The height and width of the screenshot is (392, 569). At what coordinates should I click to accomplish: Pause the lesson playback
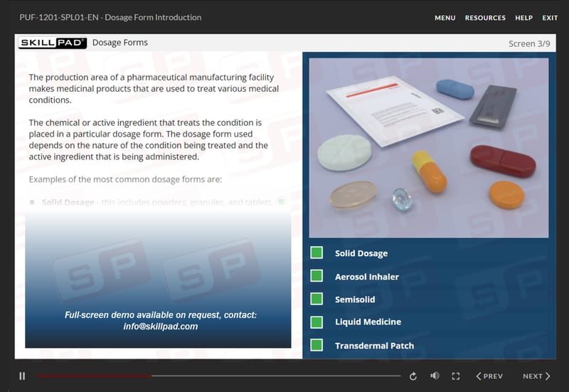click(22, 376)
